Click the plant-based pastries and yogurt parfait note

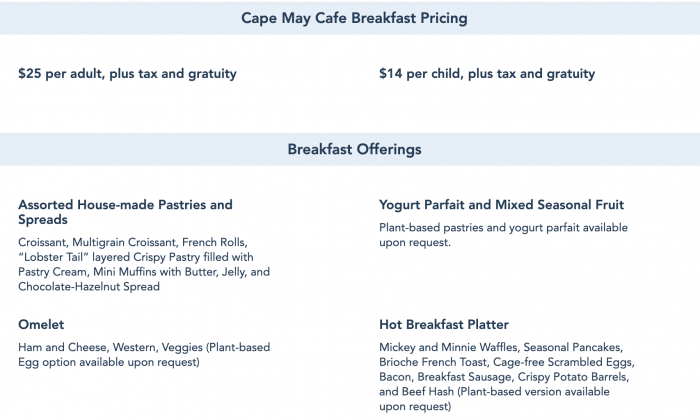point(503,235)
